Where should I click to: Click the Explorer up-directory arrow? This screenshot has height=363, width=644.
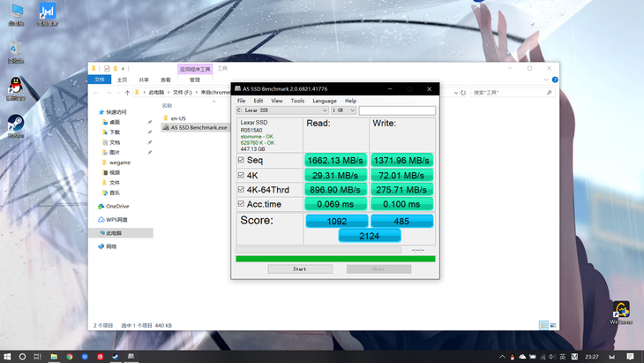[x=127, y=93]
